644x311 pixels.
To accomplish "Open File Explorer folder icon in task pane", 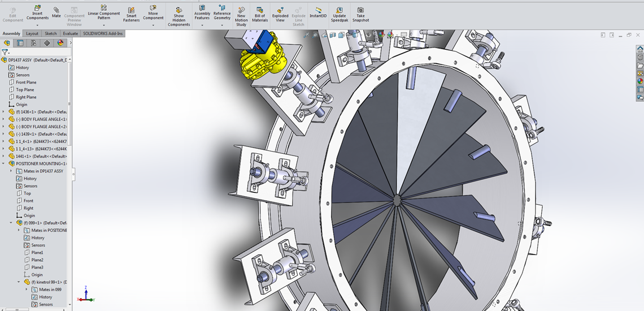I will pos(640,66).
